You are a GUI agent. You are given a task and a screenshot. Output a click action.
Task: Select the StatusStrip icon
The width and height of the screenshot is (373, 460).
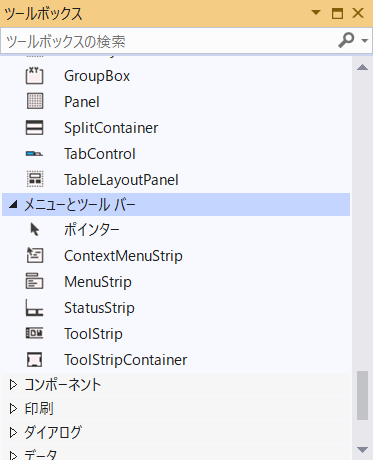click(x=34, y=308)
